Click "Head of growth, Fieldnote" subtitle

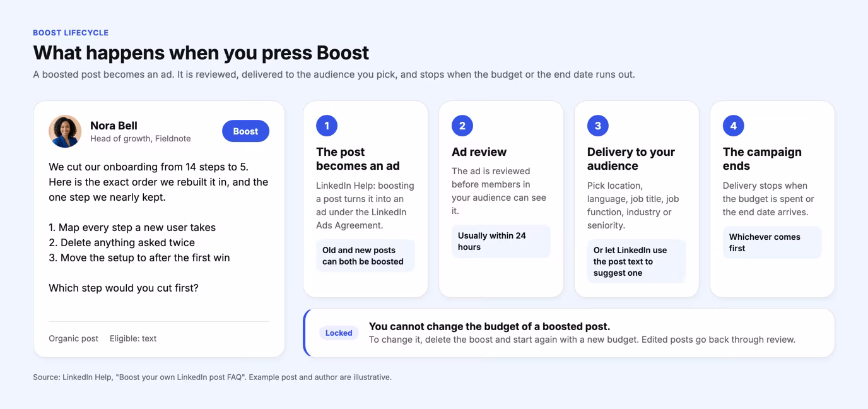(x=140, y=138)
